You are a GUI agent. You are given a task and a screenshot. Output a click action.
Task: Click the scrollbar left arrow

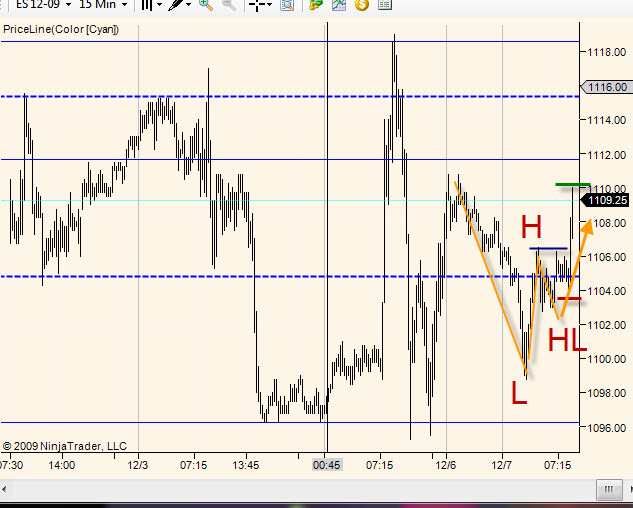[4, 490]
